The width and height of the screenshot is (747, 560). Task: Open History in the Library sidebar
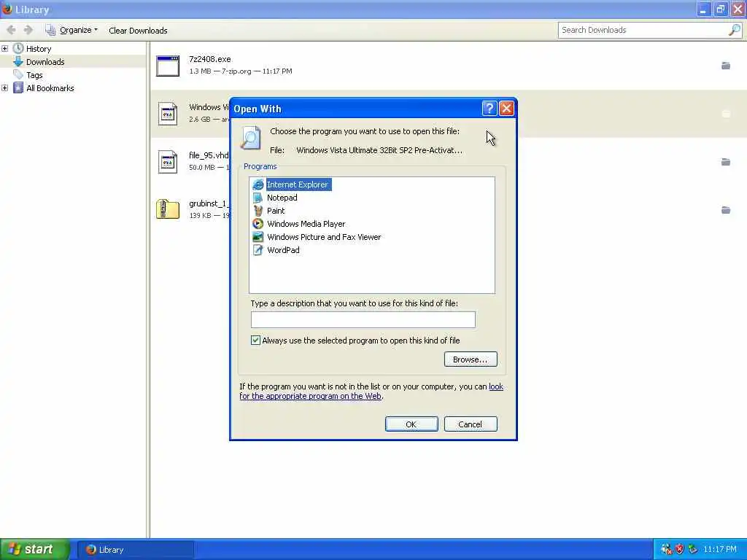(x=39, y=49)
